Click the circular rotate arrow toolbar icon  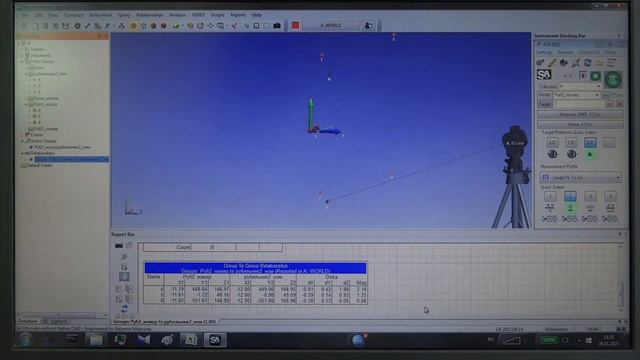tap(200, 26)
